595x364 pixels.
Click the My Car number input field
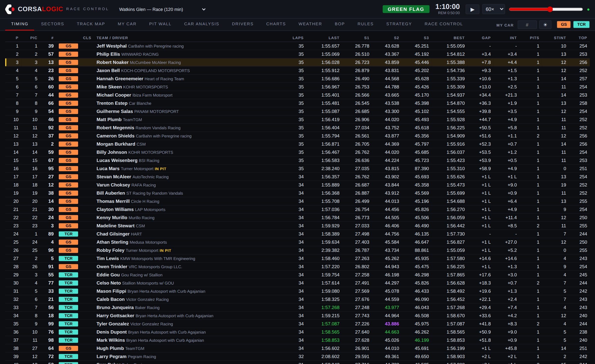(527, 25)
